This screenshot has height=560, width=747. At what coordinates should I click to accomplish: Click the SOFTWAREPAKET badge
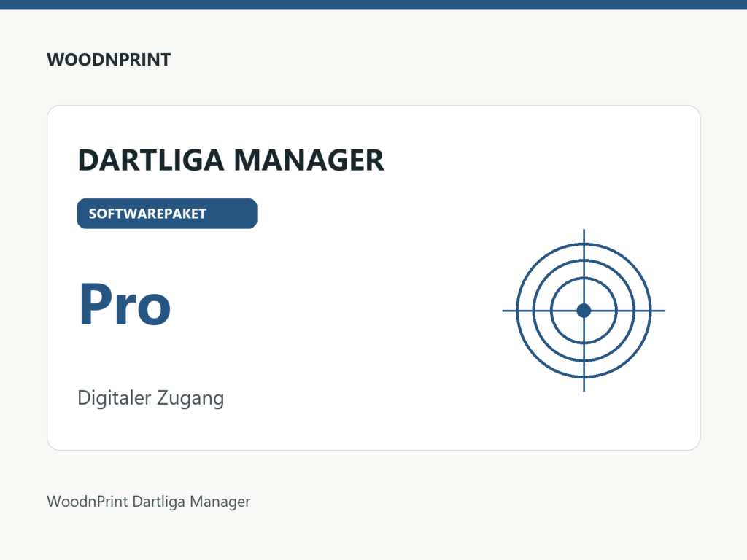click(x=167, y=214)
